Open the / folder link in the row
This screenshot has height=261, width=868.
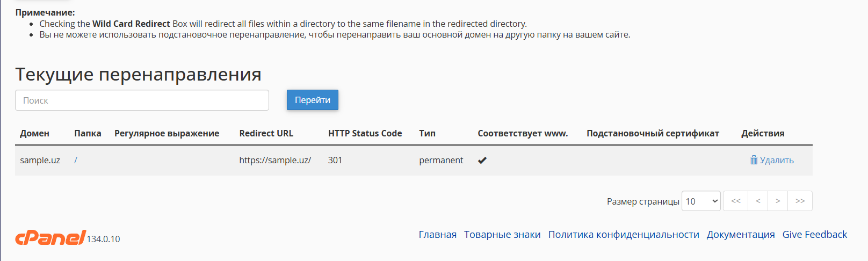point(76,160)
